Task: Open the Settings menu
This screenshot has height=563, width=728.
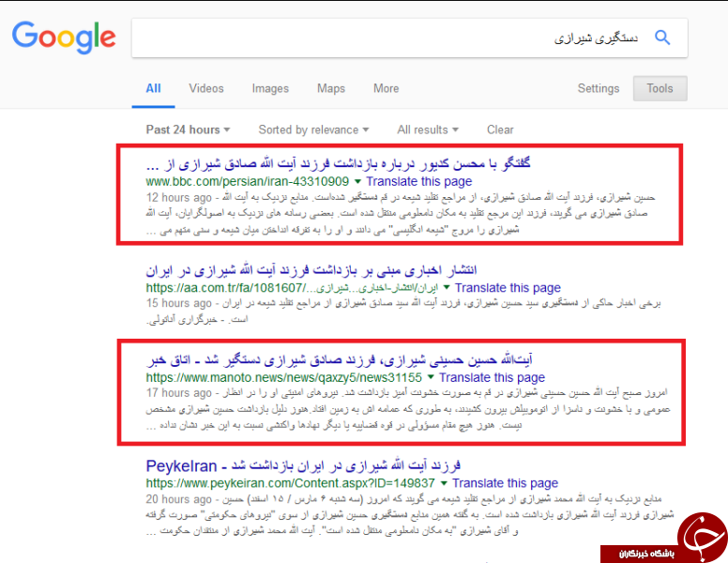Action: click(x=598, y=89)
